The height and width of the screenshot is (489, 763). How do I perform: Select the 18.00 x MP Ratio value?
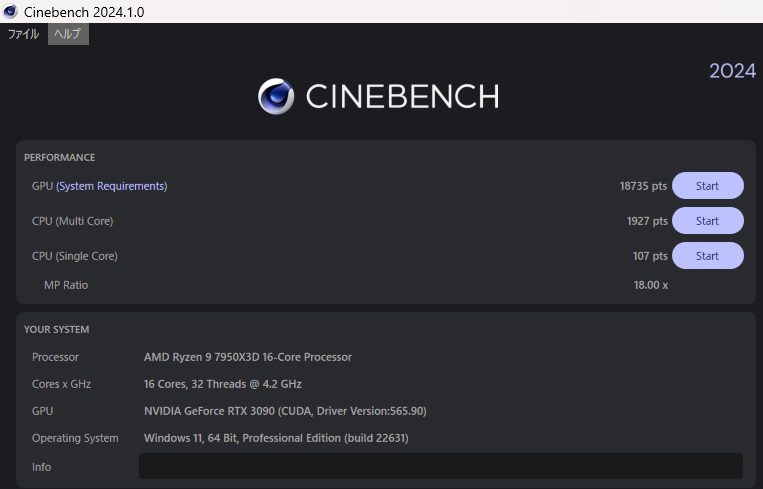pos(651,285)
